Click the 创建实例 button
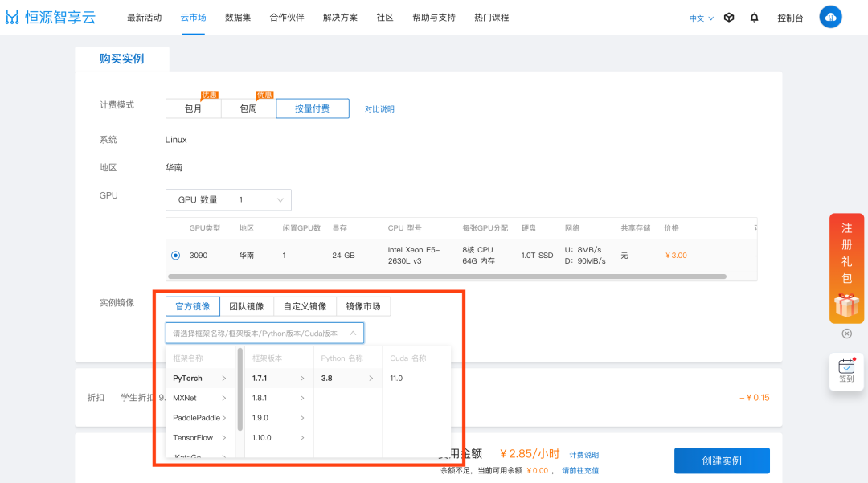This screenshot has width=868, height=483. [x=722, y=460]
